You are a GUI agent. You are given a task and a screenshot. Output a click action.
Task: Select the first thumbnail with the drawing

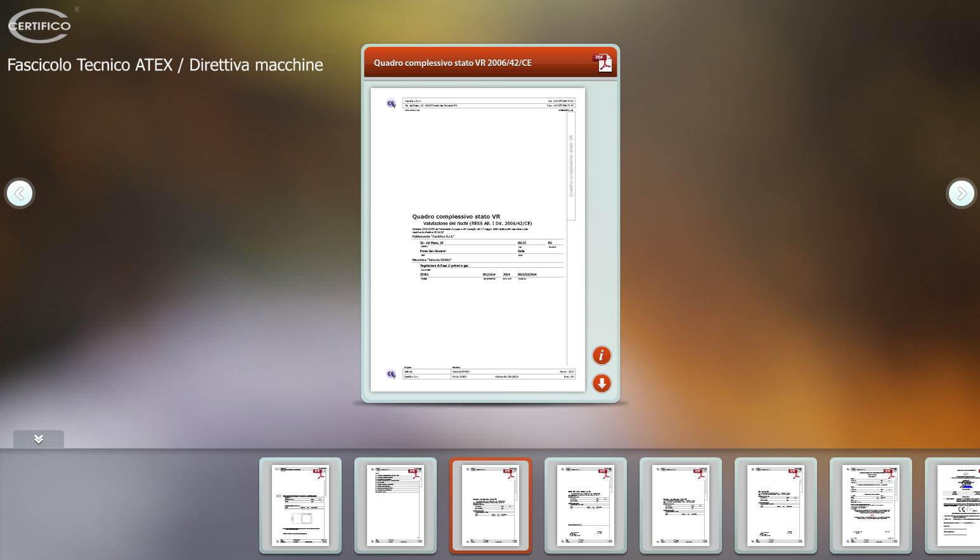tap(300, 506)
